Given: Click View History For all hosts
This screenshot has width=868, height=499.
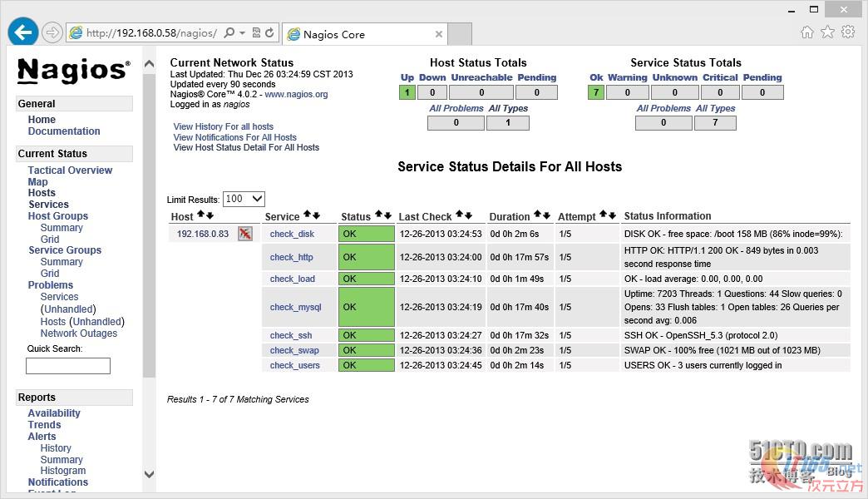Looking at the screenshot, I should click(224, 126).
